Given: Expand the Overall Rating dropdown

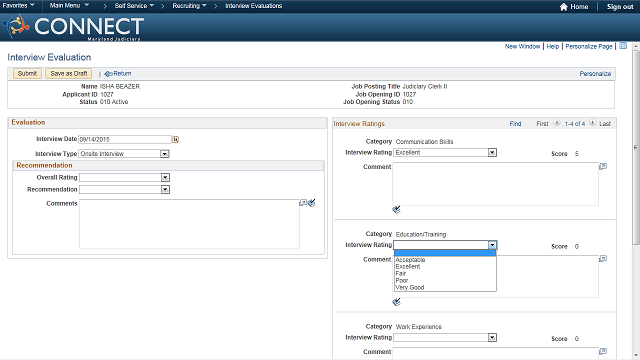Looking at the screenshot, I should tap(165, 178).
